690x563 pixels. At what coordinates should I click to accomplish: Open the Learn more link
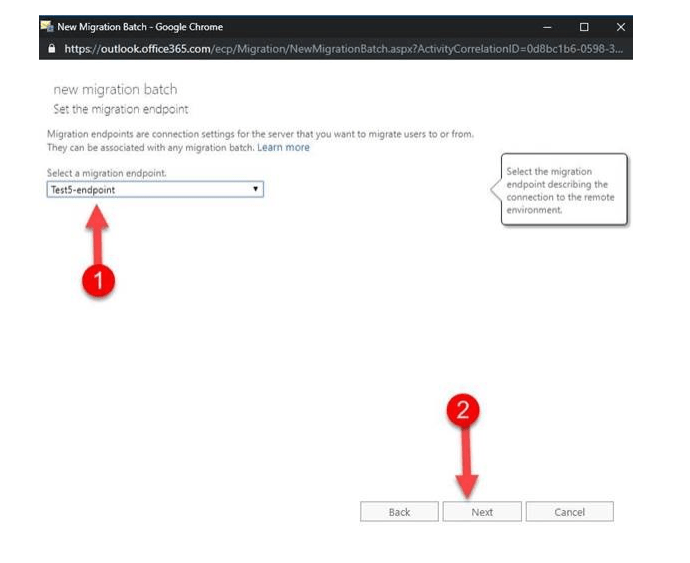pyautogui.click(x=283, y=147)
